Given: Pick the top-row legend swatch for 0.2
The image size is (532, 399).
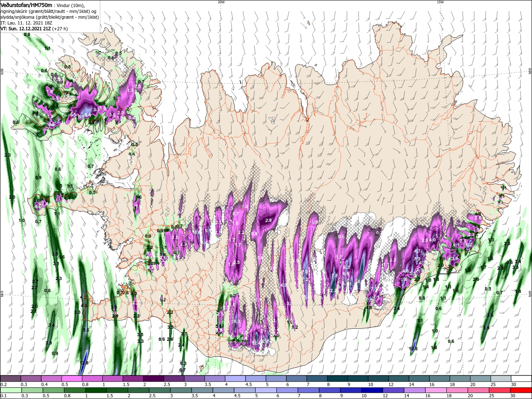Looking at the screenshot, I should coord(10,379).
